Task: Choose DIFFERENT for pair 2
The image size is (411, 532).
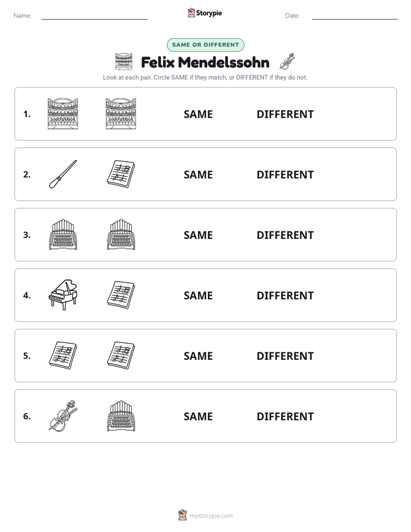Action: [285, 174]
